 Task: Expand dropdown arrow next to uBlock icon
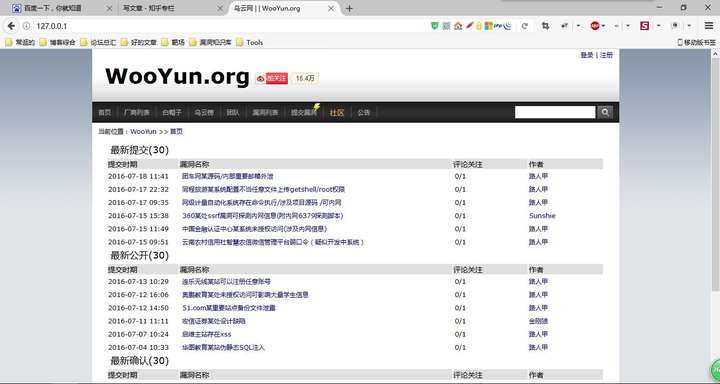[x=603, y=26]
